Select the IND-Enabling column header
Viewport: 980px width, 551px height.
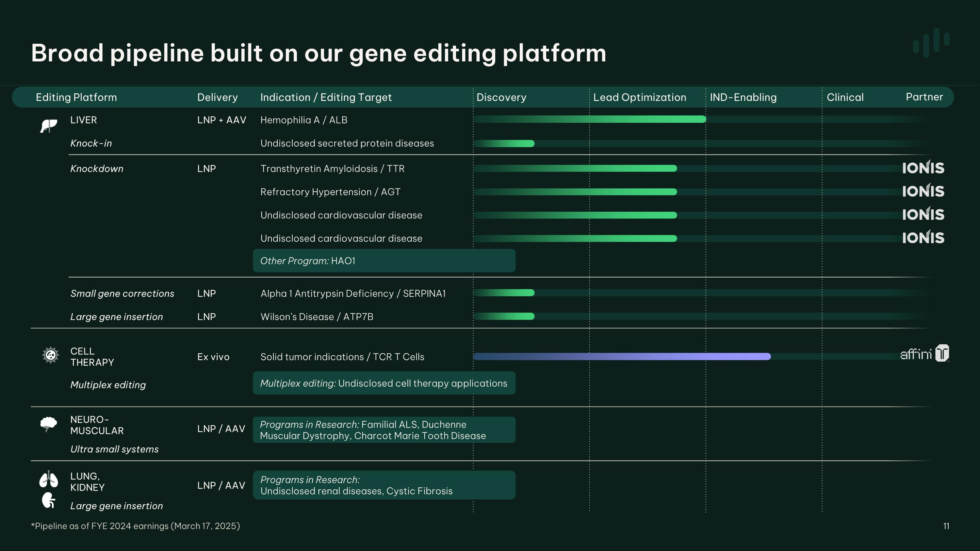[743, 97]
